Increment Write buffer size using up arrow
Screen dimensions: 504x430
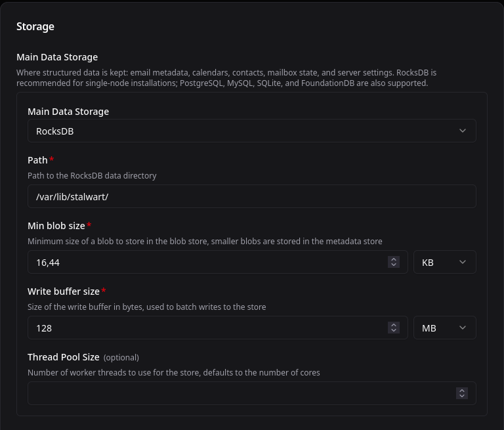click(x=394, y=325)
